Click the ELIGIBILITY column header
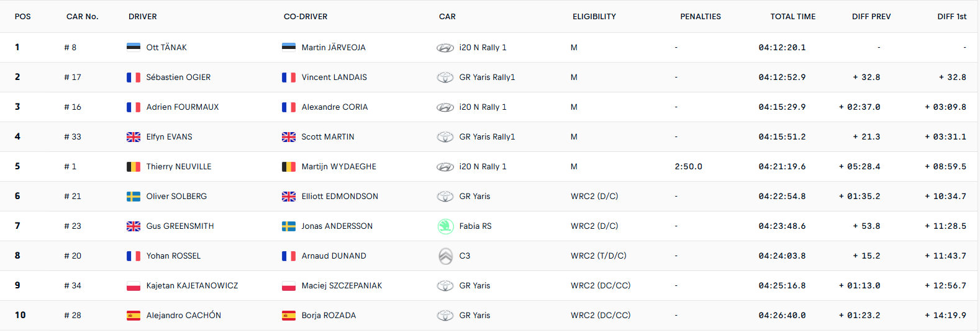Screen dimensions: 980x333 coord(594,17)
